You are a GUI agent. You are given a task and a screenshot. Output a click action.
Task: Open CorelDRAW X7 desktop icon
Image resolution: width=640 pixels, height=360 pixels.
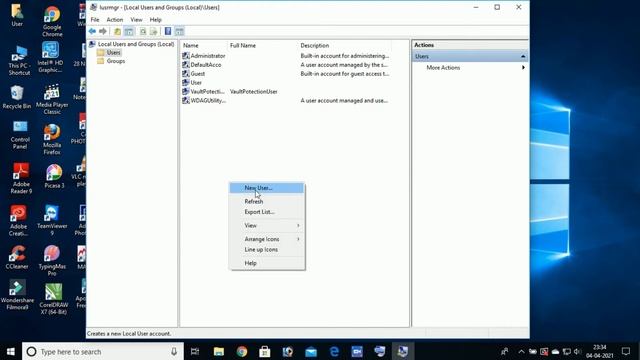tap(54, 299)
